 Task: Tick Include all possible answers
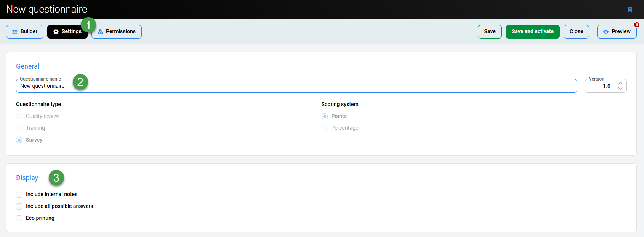click(x=19, y=206)
